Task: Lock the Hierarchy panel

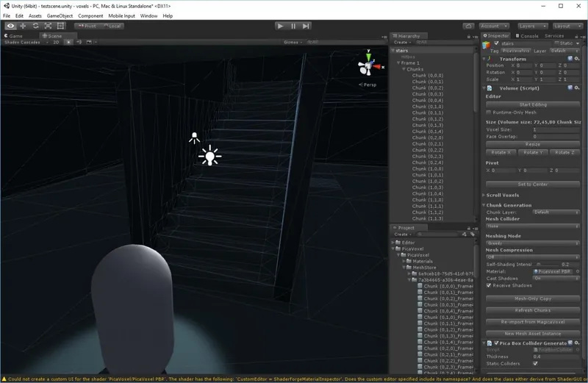Action: point(469,36)
